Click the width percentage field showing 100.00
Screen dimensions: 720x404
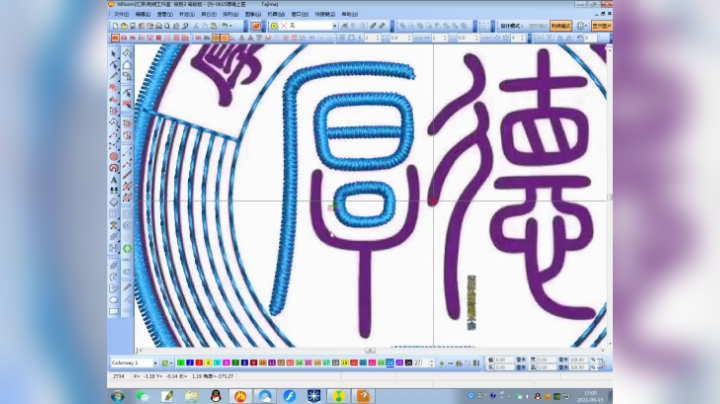coord(579,359)
